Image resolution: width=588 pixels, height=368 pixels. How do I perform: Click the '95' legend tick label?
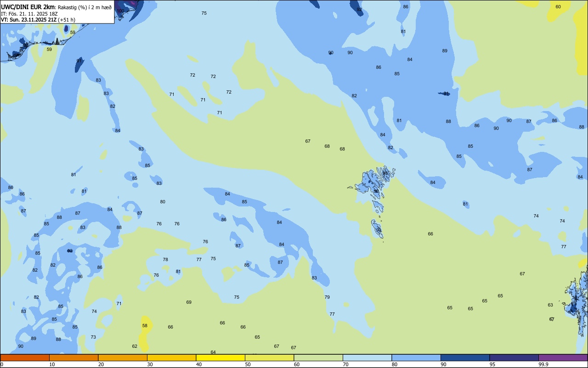[x=492, y=364]
